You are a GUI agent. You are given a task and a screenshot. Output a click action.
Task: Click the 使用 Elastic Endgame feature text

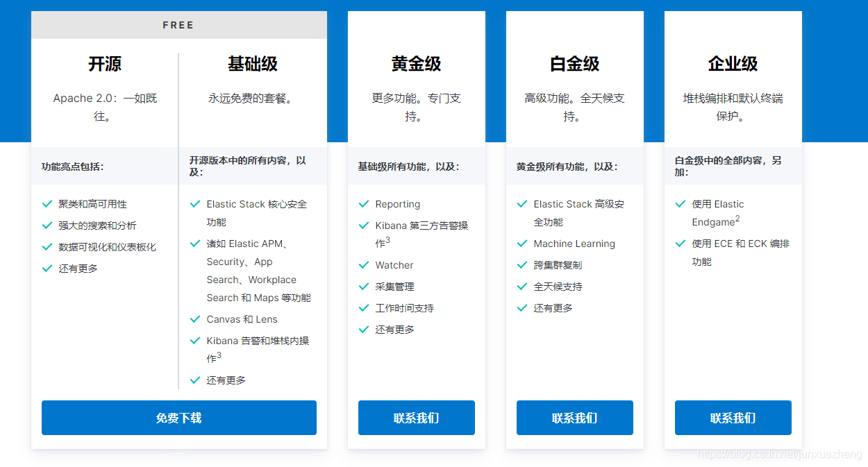718,213
